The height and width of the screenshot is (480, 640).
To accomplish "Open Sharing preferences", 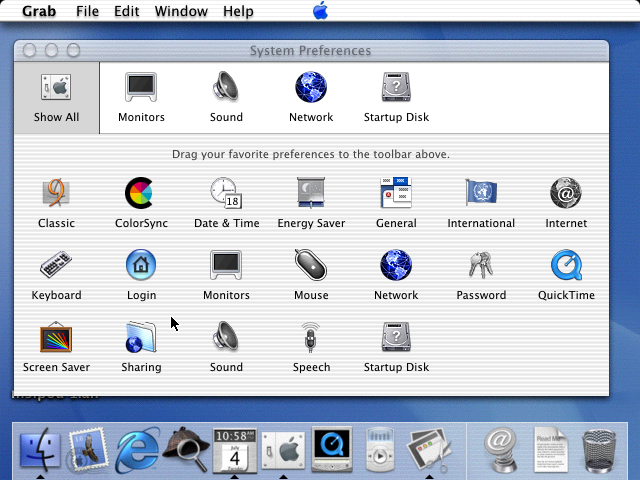I will [141, 347].
